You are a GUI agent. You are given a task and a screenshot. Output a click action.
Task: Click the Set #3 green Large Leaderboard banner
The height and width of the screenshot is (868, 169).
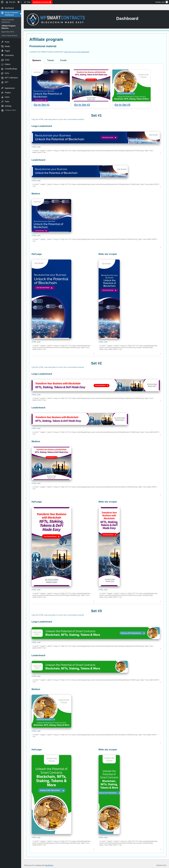(95, 633)
